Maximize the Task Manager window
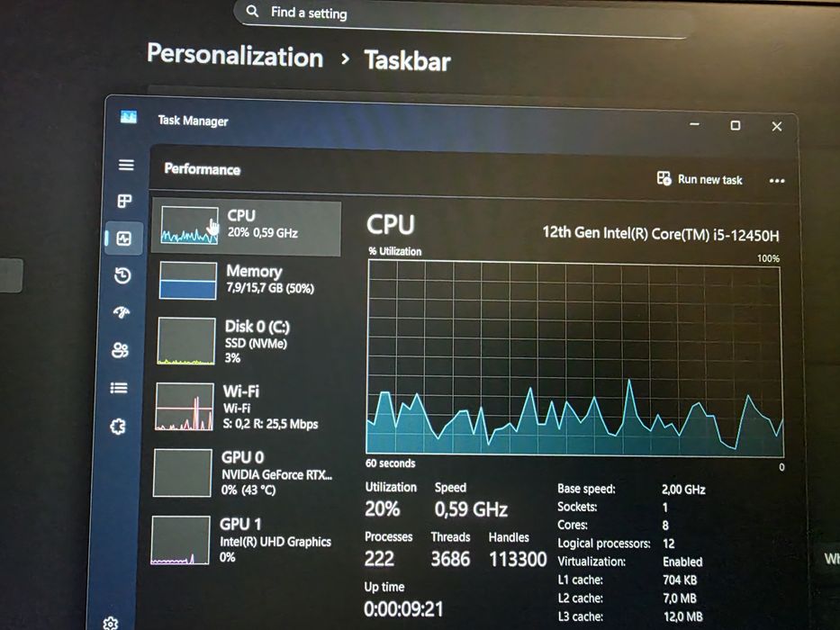The height and width of the screenshot is (630, 840). (x=736, y=125)
